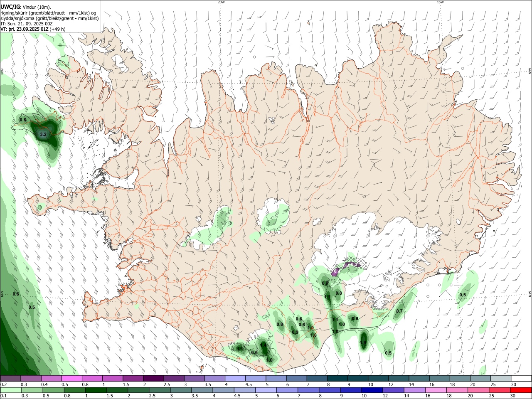532x399 pixels.
Task: Click the 1.4 precipitation value in the south
Action: 263,345
